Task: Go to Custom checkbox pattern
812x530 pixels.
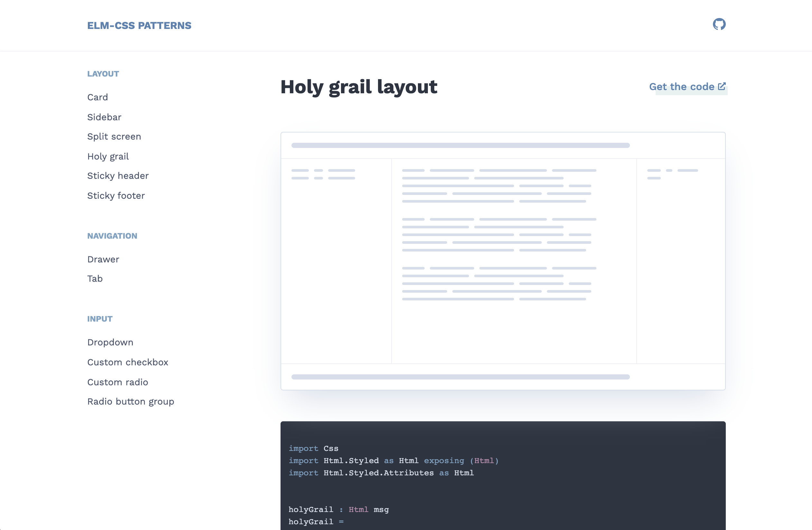Action: (x=128, y=362)
